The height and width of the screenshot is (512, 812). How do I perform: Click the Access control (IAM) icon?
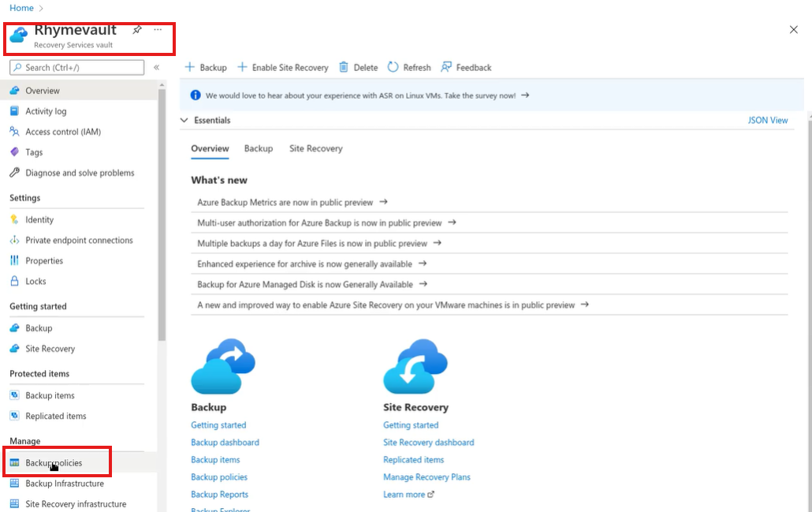[14, 132]
